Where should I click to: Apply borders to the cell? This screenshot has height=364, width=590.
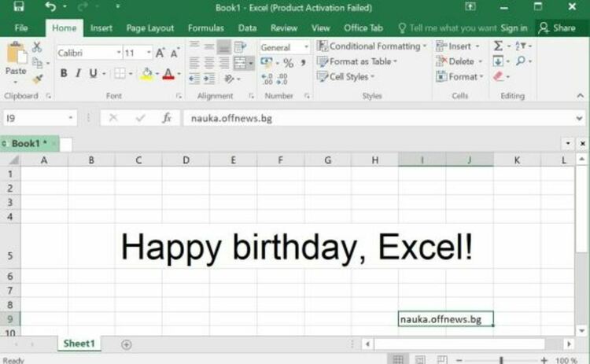pos(120,73)
